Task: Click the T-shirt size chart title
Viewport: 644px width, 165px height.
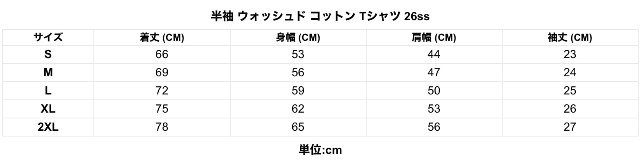Action: [x=320, y=16]
